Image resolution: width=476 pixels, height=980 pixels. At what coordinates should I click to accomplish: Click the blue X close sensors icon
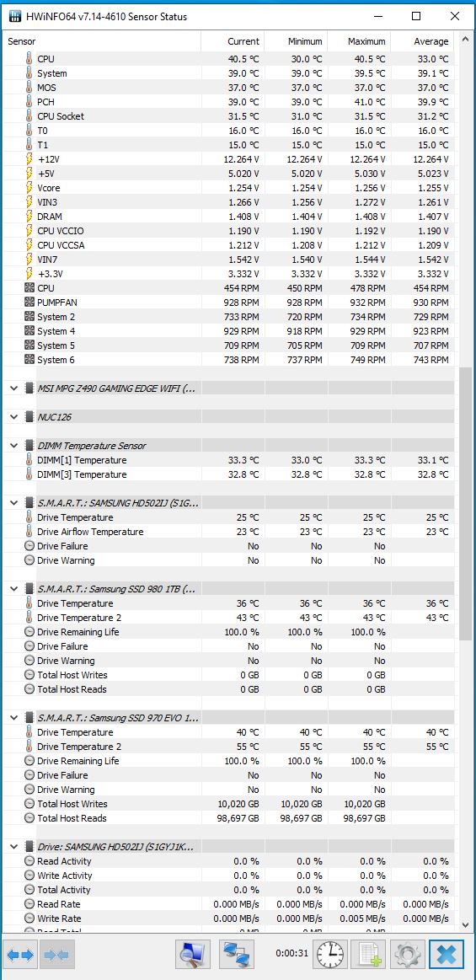(447, 955)
